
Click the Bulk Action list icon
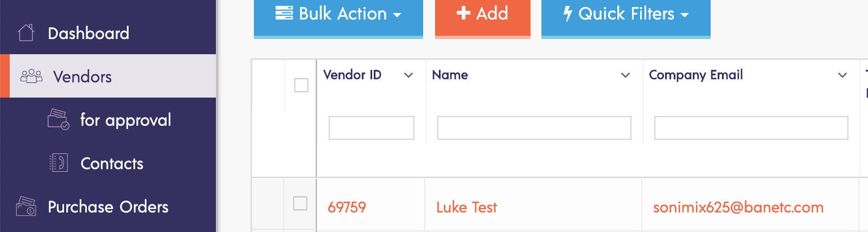point(284,13)
